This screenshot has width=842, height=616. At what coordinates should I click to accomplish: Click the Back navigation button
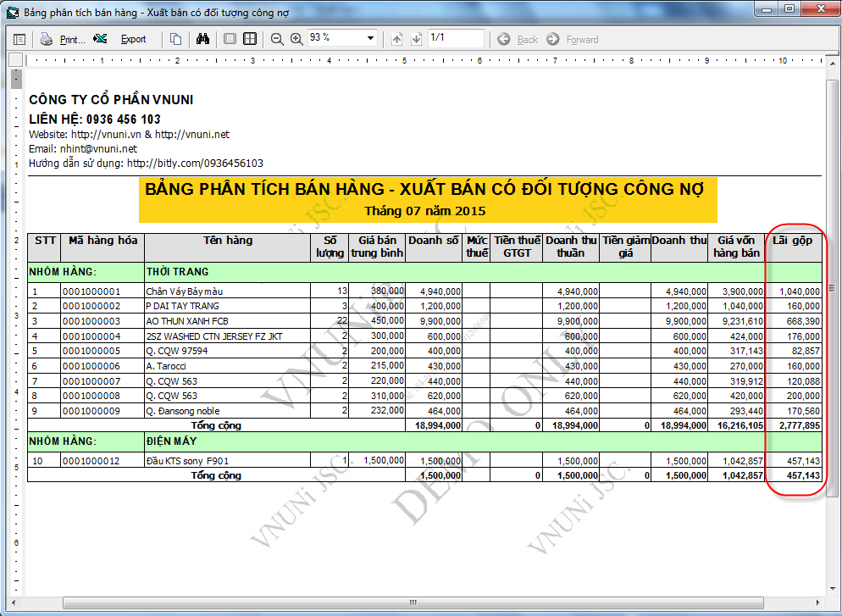518,39
